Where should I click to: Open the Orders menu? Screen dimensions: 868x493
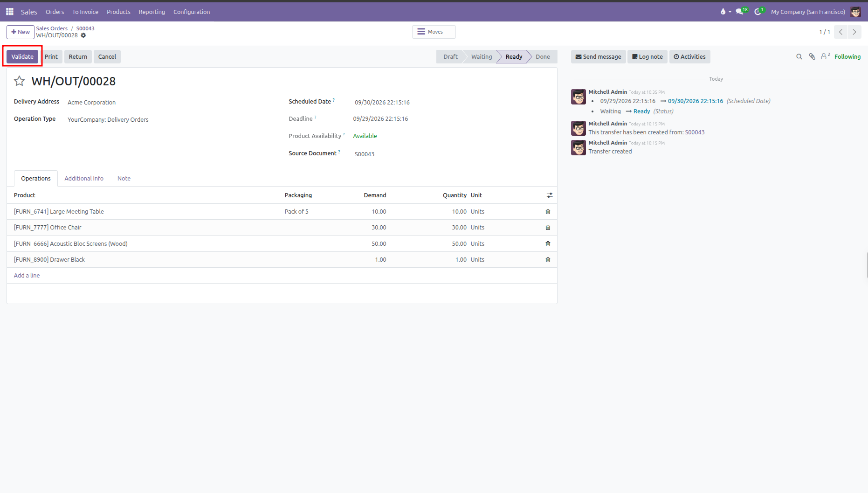tap(55, 12)
